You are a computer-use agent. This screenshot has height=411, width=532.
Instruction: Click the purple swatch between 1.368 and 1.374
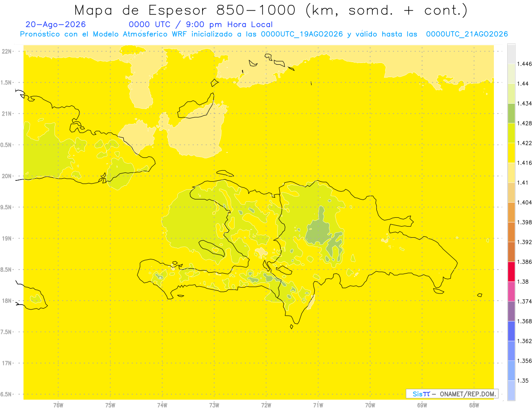(x=511, y=311)
